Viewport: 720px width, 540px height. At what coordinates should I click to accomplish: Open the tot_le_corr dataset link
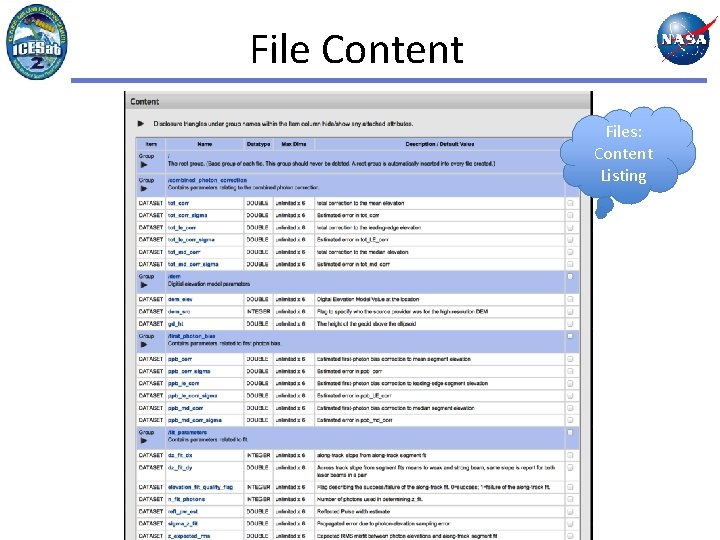182,228
